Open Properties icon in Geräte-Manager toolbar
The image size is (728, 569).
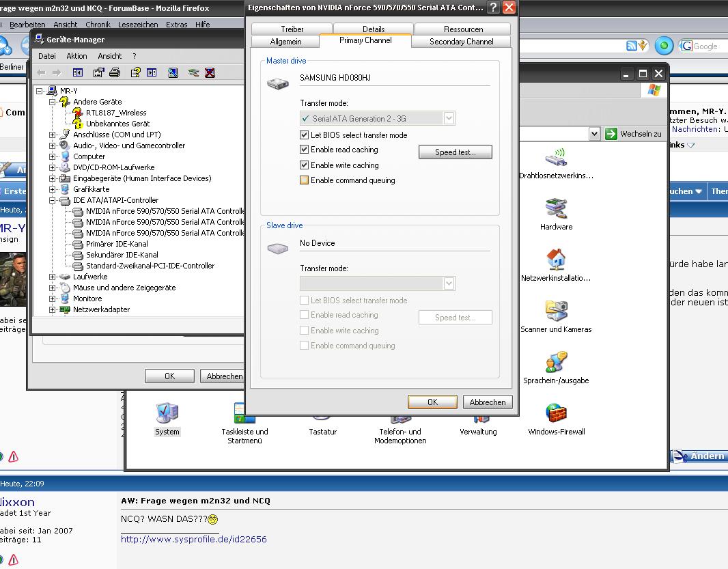98,72
